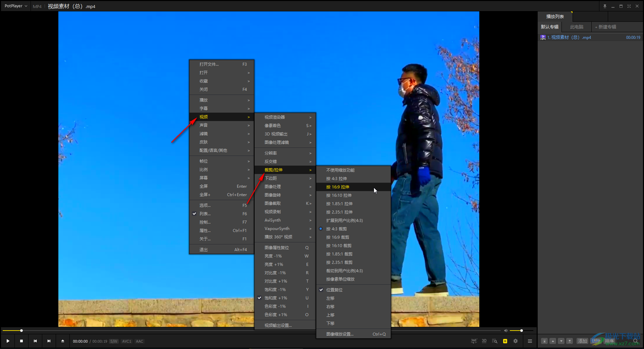The image size is (644, 349).
Task: Move playlist item to bottom icon
Action: pos(570,341)
